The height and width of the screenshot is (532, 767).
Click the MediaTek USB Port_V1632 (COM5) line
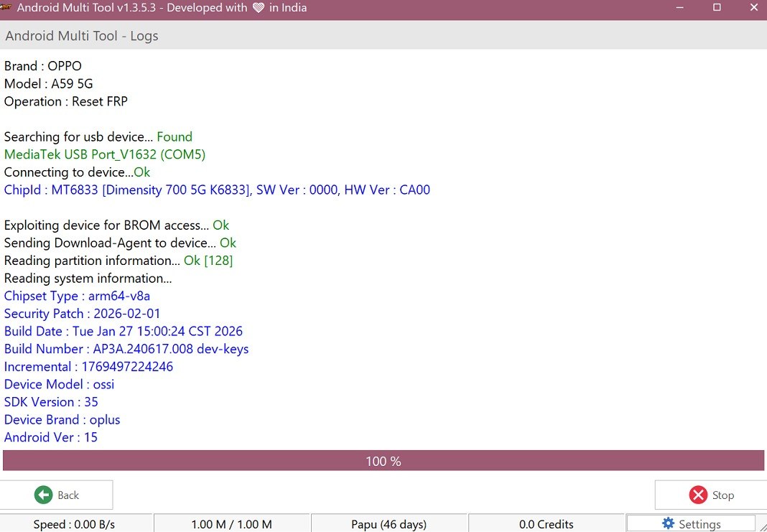click(105, 154)
